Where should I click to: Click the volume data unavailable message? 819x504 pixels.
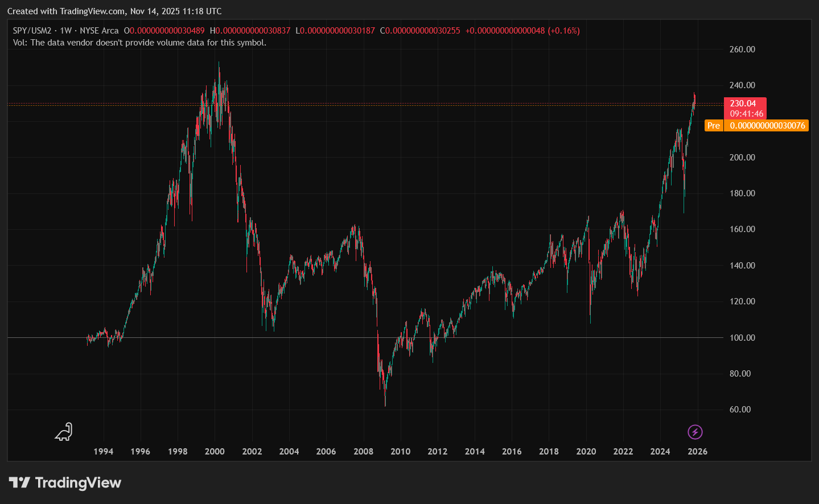click(139, 43)
